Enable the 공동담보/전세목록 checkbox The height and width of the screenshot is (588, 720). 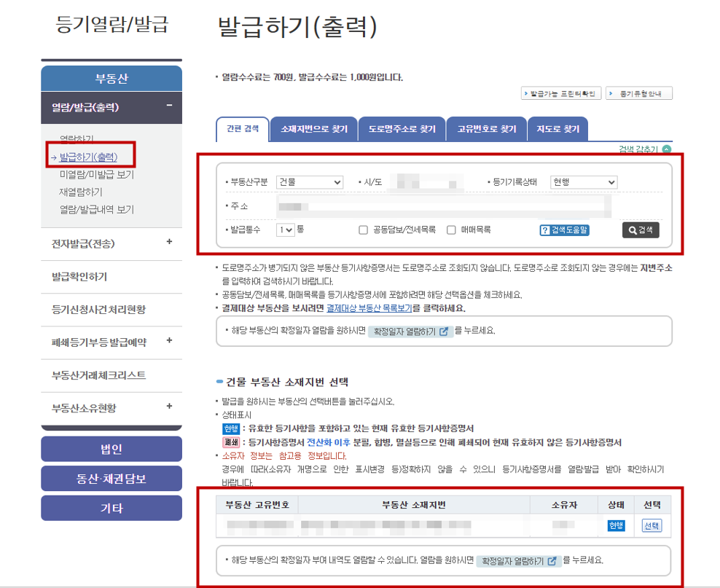(x=363, y=230)
